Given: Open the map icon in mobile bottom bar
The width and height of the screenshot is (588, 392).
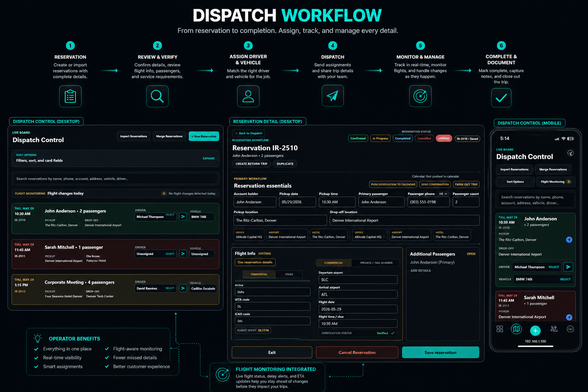Looking at the screenshot, I should [x=516, y=329].
